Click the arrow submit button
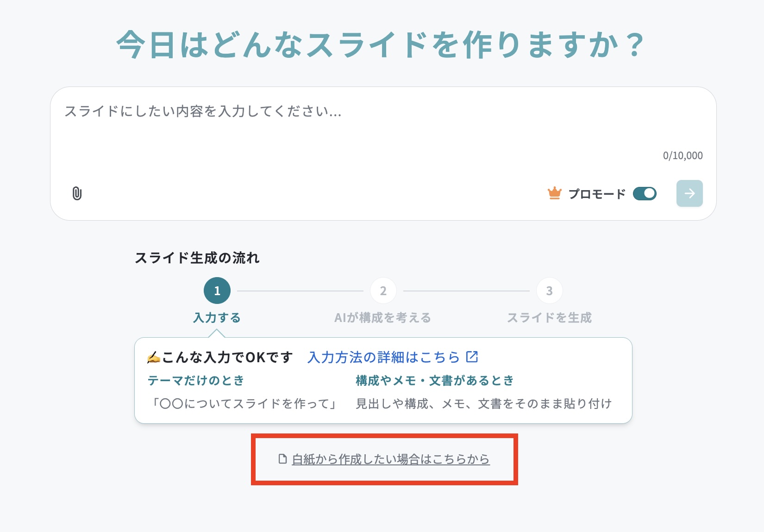Screen dimensions: 764x532 (x=689, y=193)
